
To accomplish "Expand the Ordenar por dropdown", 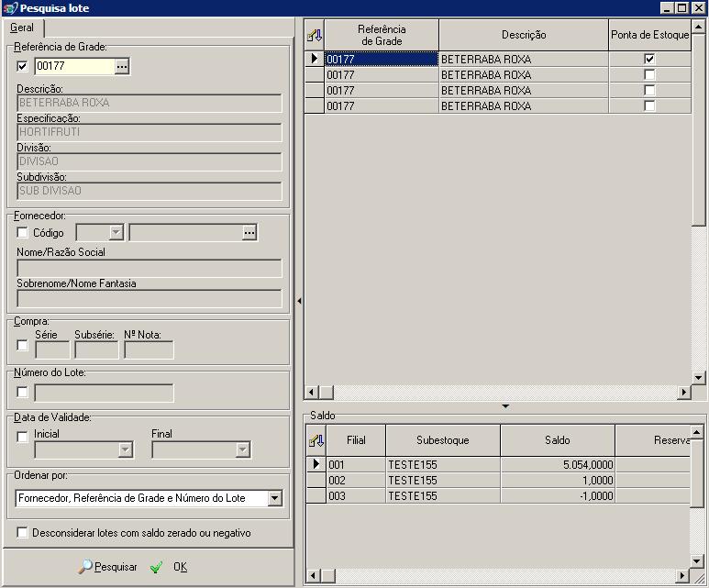I will 274,498.
